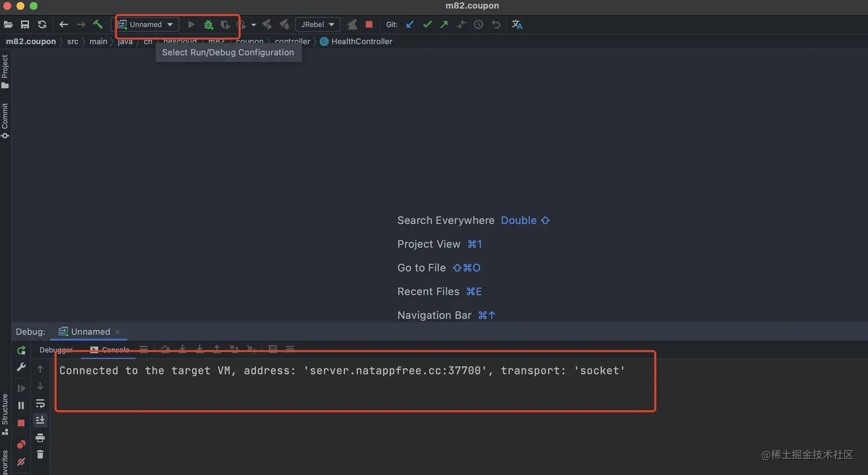Click the Recent Files hint text

pyautogui.click(x=428, y=291)
